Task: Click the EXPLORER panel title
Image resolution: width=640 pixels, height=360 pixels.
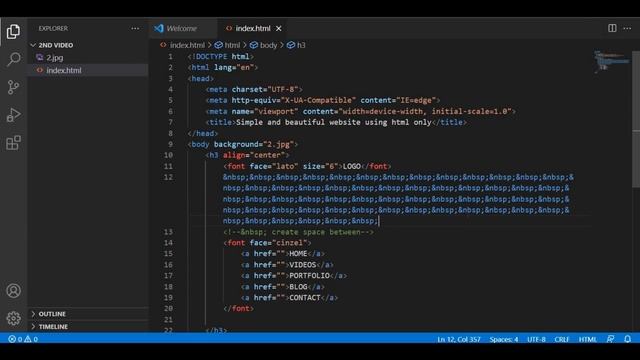Action: point(53,28)
